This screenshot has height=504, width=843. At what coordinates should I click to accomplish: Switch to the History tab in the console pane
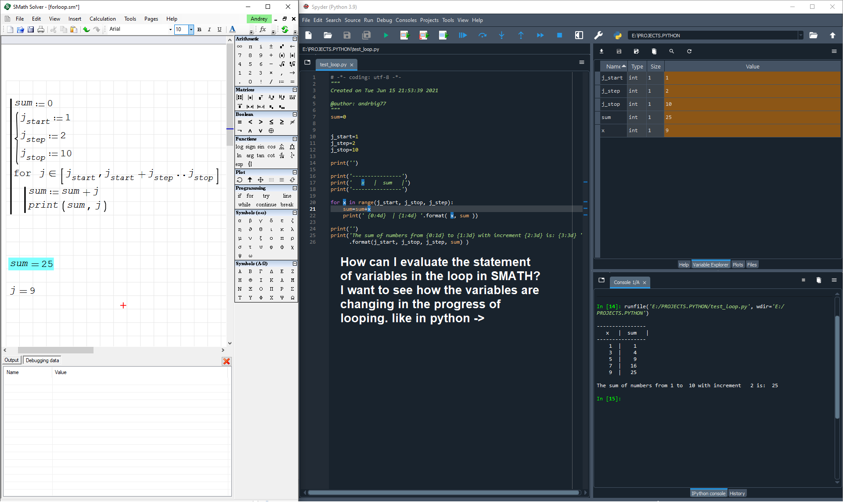pyautogui.click(x=737, y=493)
